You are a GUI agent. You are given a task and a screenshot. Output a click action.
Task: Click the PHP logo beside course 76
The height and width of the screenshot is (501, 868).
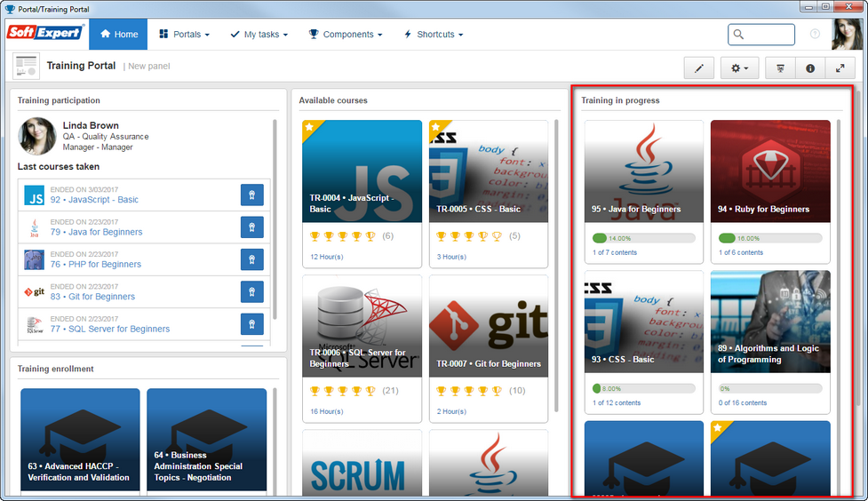(35, 259)
